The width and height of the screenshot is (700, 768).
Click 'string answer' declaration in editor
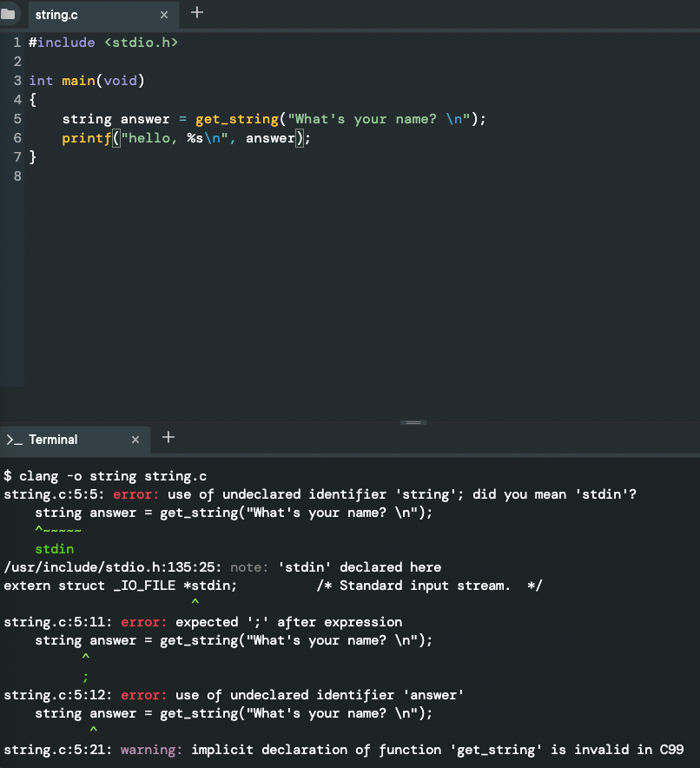(116, 119)
